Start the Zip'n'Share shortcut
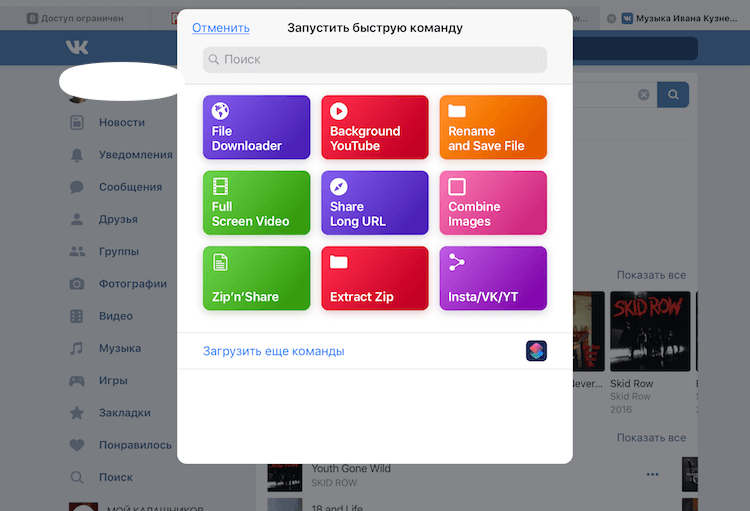Viewport: 750px width, 511px height. point(256,278)
